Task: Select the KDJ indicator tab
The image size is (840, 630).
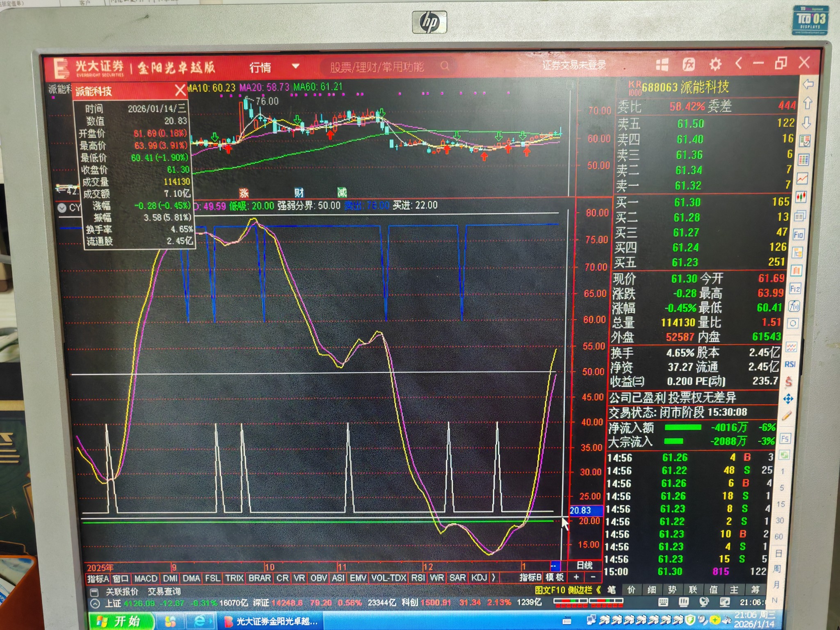Action: tap(479, 577)
